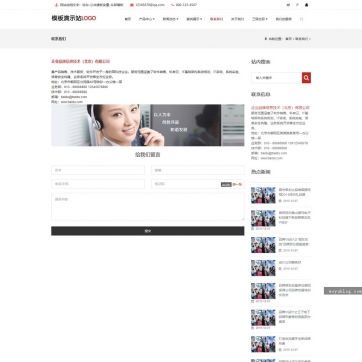This screenshot has height=362, width=362.
Task: Open first hot news article title
Action: tap(295, 191)
